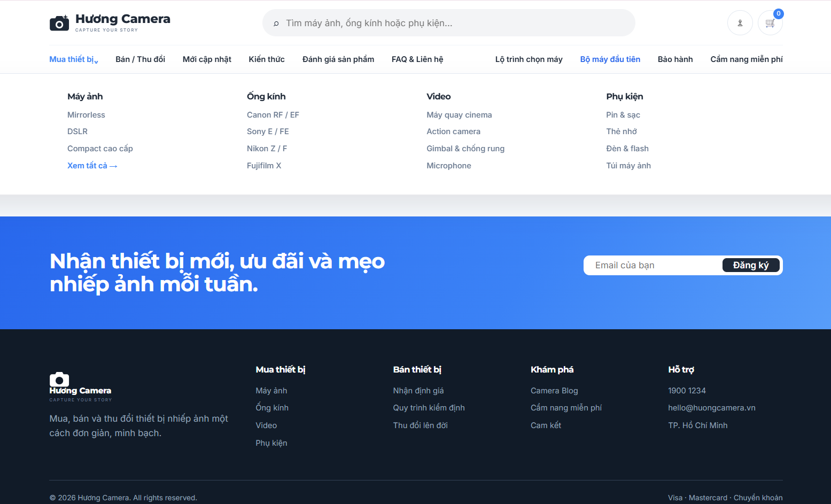
Task: Choose Sony E / FE lenses
Action: (x=268, y=131)
